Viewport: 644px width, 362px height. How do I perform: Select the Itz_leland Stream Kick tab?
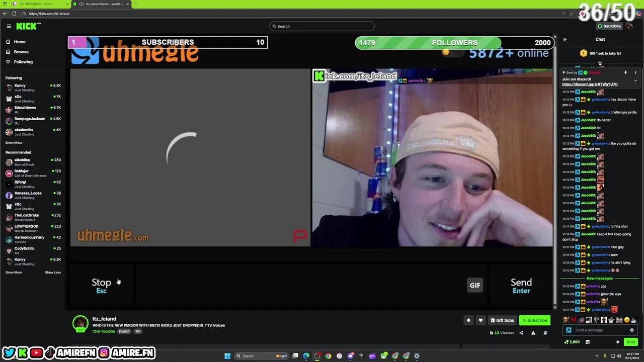coord(101,4)
